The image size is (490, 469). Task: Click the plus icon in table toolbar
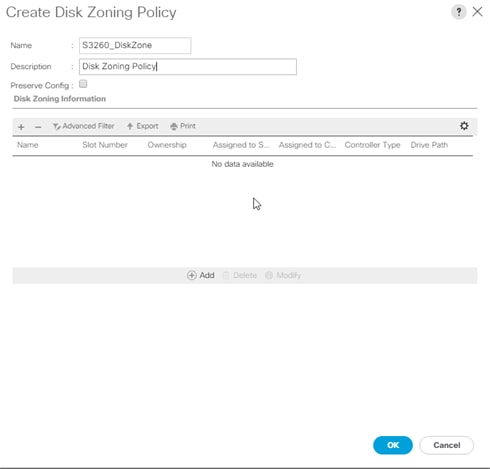(21, 127)
